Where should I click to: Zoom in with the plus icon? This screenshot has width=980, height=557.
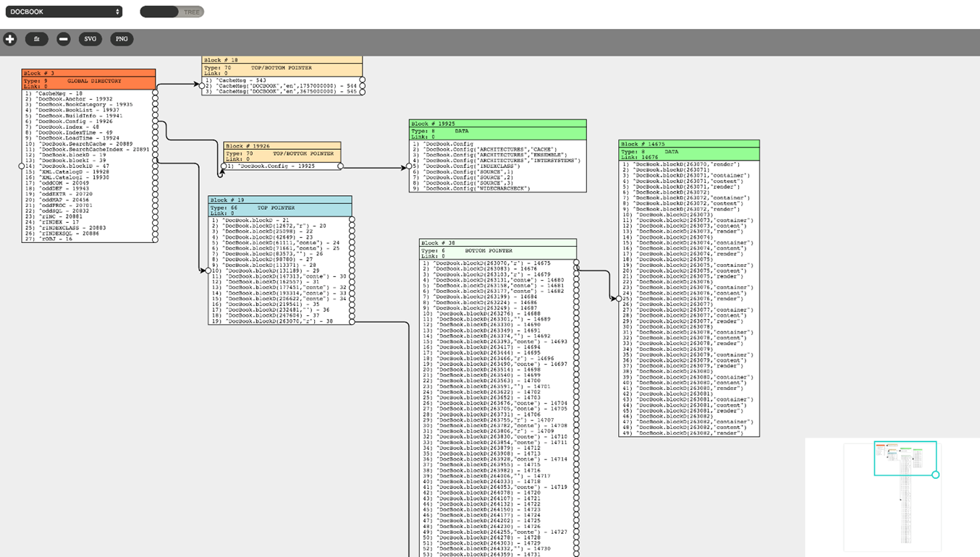point(10,39)
